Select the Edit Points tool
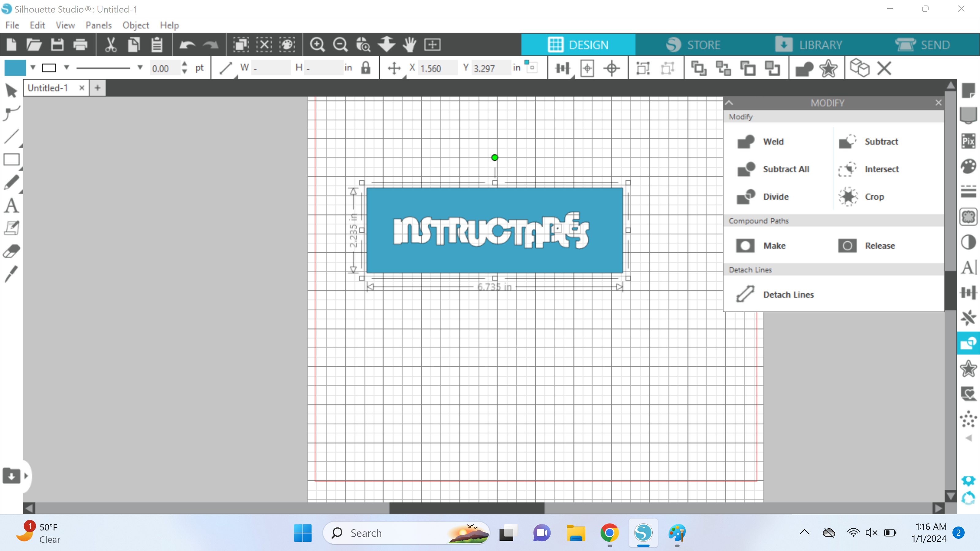The image size is (980, 551). point(11,113)
